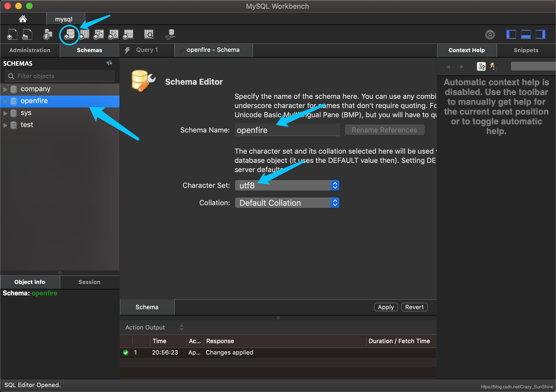This screenshot has width=556, height=392.
Task: Reconnect to DBMS icon
Action: click(x=170, y=34)
